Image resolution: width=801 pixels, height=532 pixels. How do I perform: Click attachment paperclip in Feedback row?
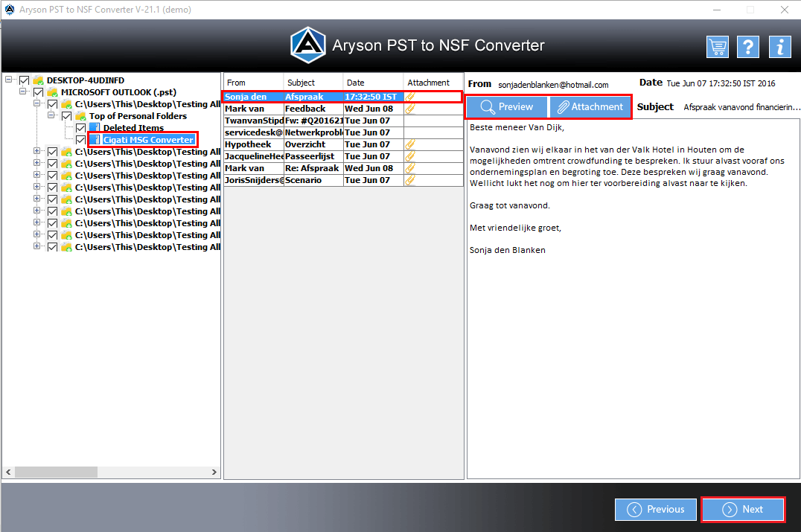(x=409, y=109)
